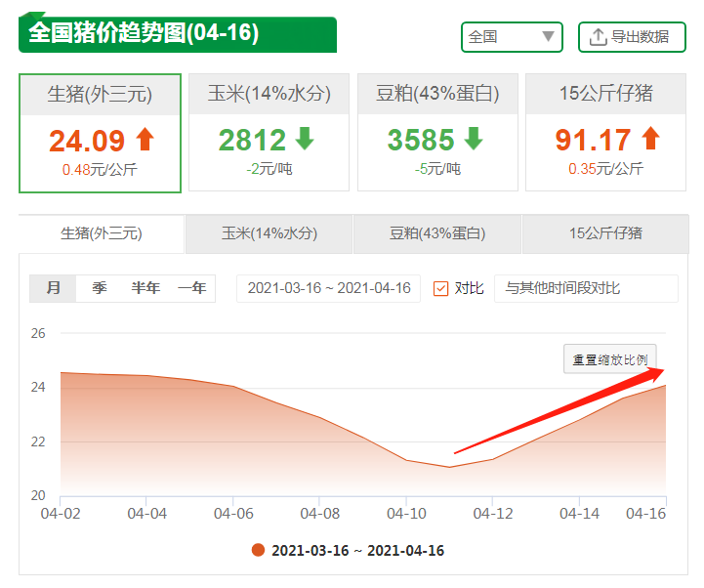704x588 pixels.
Task: Toggle the orange legend dot for 2021-03-16 series
Action: [x=258, y=551]
